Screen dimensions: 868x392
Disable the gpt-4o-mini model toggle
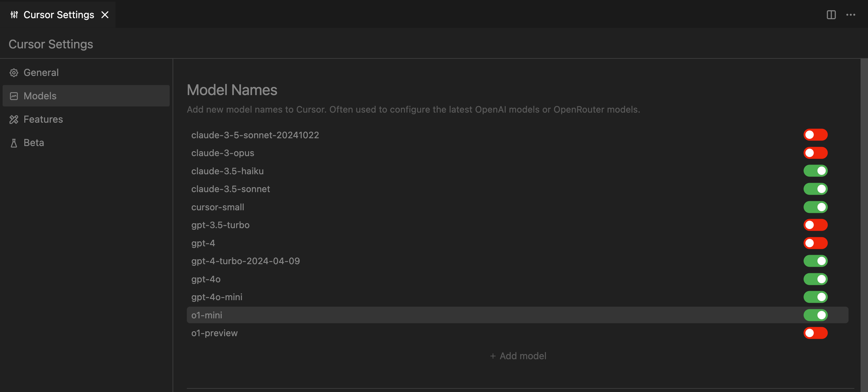(815, 297)
